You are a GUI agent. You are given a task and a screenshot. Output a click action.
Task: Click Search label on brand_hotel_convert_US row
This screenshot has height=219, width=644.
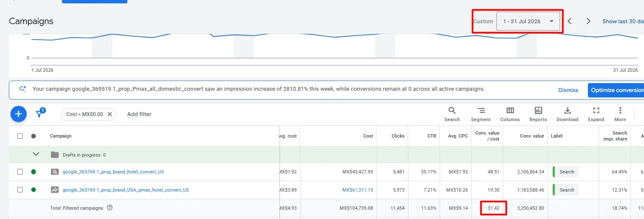point(566,172)
